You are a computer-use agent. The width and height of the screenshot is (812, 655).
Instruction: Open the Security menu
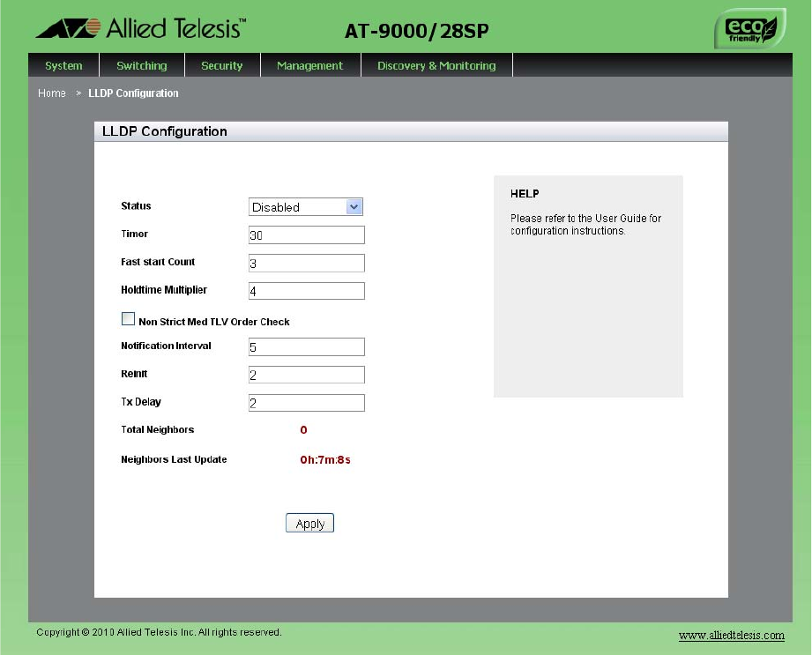point(222,66)
